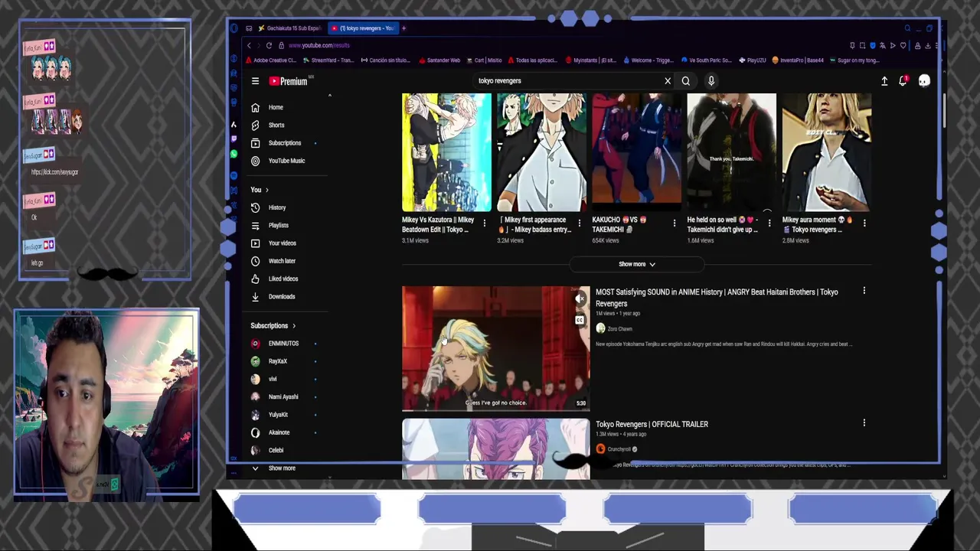980x551 pixels.
Task: Open the Celebi subscription channel
Action: coord(284,450)
